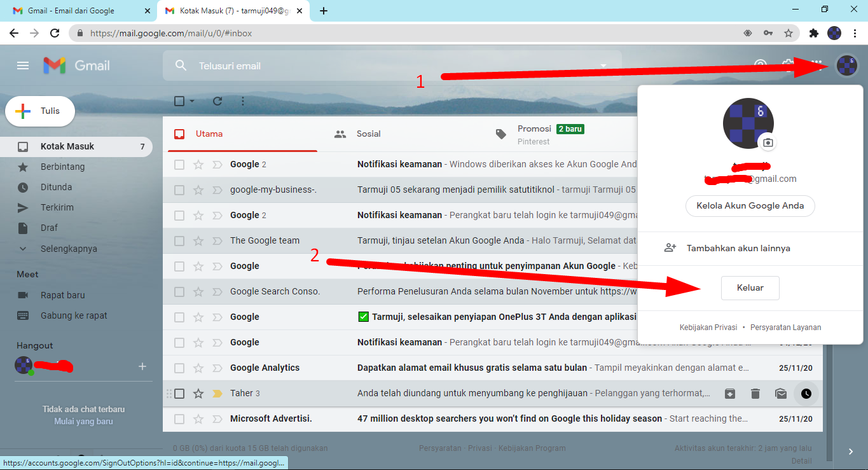Expand Selengkapnya in the sidebar
The width and height of the screenshot is (868, 470).
click(x=69, y=249)
